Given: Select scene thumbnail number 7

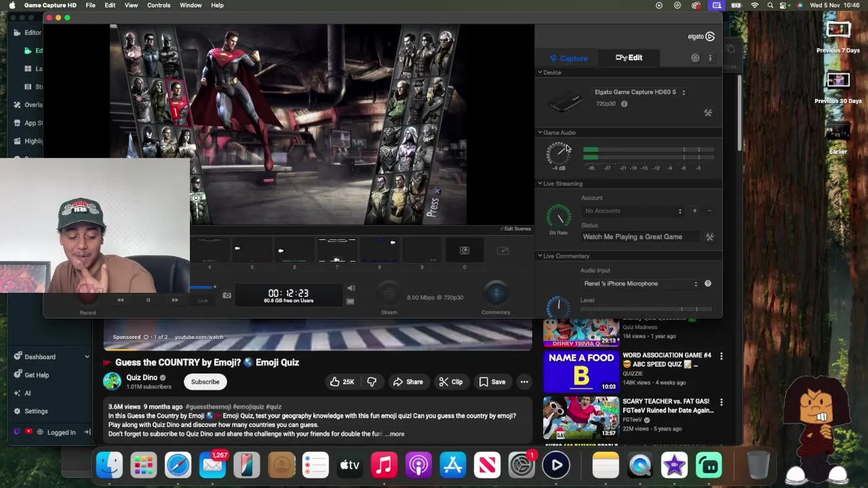Looking at the screenshot, I should (337, 251).
